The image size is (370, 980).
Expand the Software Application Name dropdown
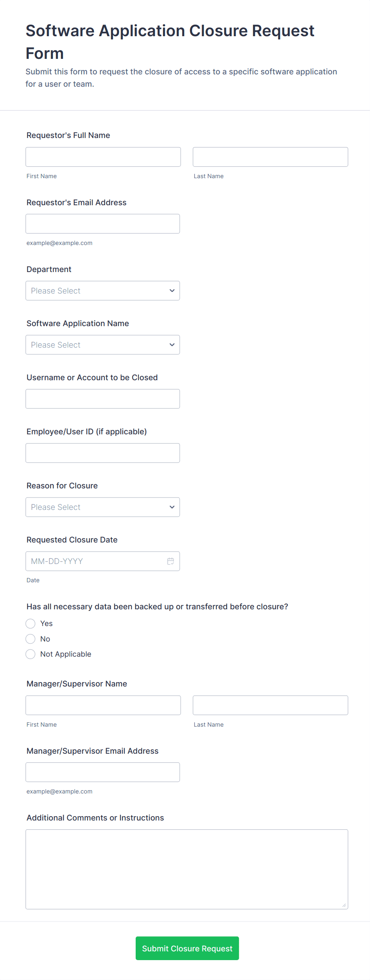tap(103, 345)
